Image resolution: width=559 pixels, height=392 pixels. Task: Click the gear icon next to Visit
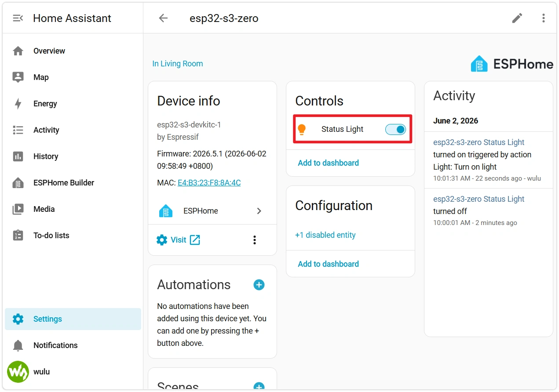pyautogui.click(x=162, y=240)
